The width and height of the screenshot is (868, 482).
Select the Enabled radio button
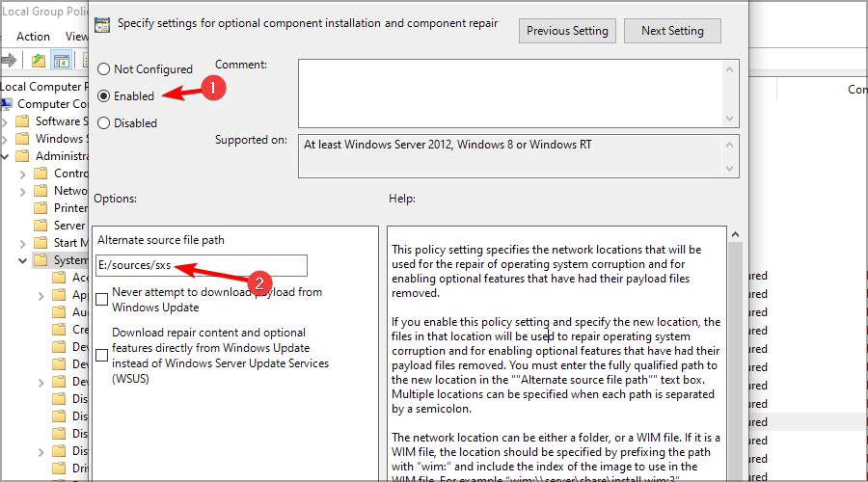[x=103, y=96]
